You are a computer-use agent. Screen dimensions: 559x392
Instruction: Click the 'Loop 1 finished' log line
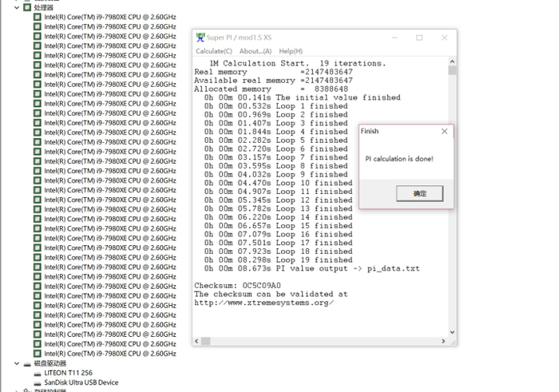coord(276,106)
